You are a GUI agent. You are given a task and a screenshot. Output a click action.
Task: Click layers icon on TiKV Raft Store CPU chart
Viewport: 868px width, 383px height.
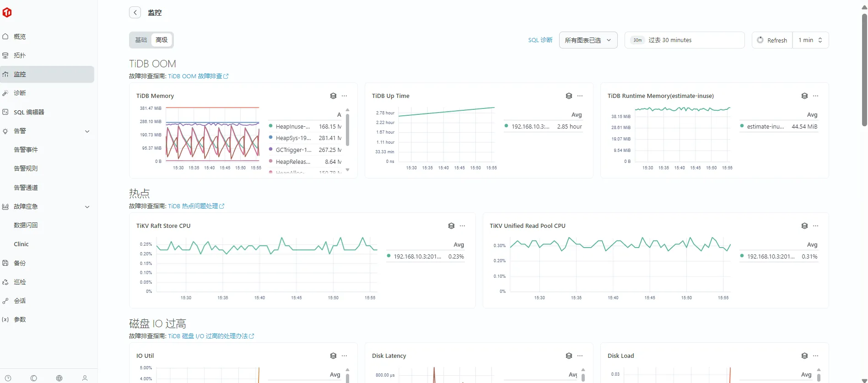pyautogui.click(x=451, y=226)
